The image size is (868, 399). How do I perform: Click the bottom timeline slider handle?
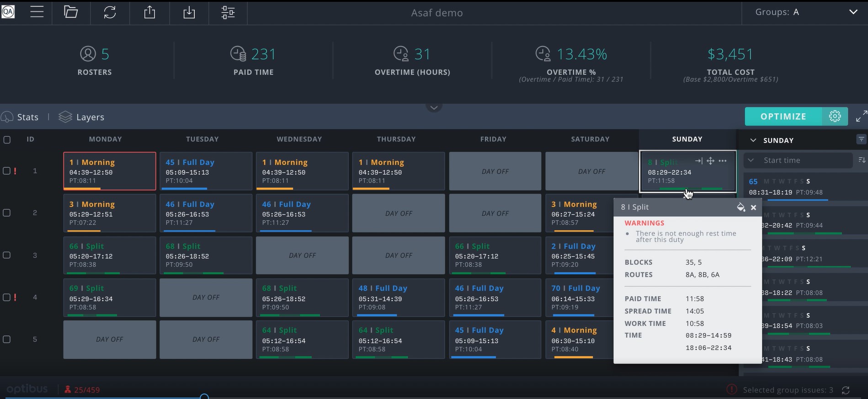tap(204, 397)
